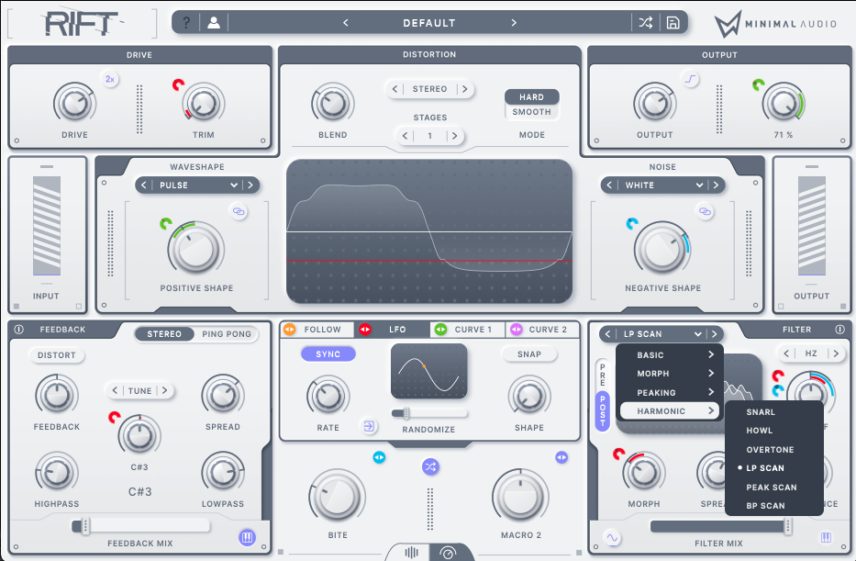This screenshot has width=856, height=561.
Task: Toggle the Snap button in LFO
Action: (529, 354)
